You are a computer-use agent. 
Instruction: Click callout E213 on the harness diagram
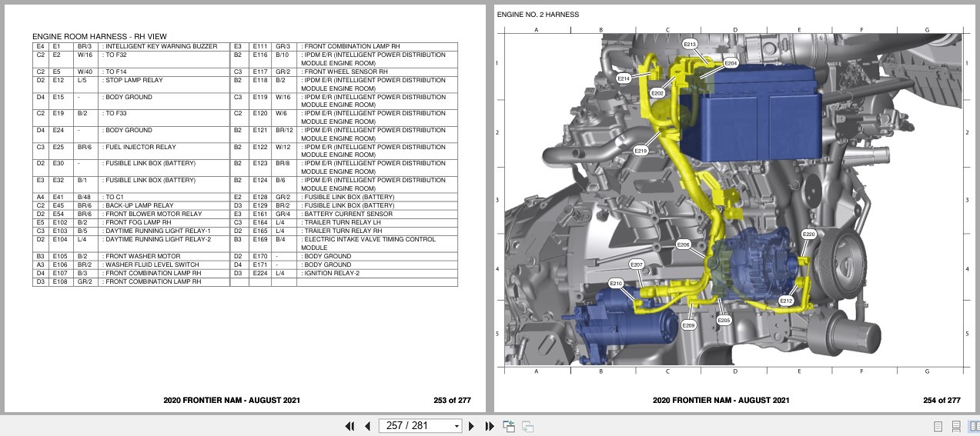coord(690,45)
